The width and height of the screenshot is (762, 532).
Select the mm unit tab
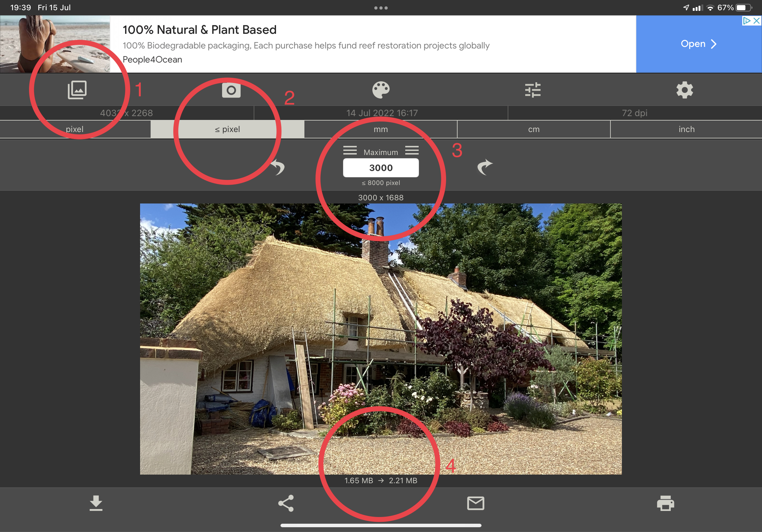(x=381, y=129)
